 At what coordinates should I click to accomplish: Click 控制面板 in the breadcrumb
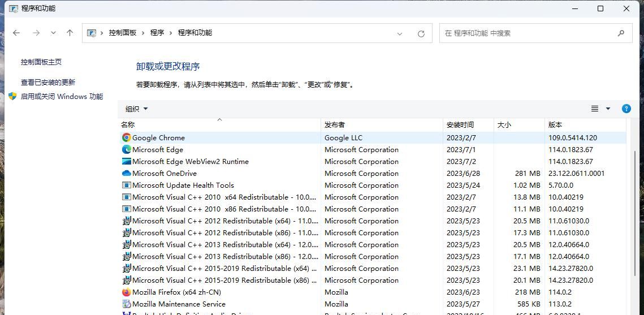click(x=122, y=33)
